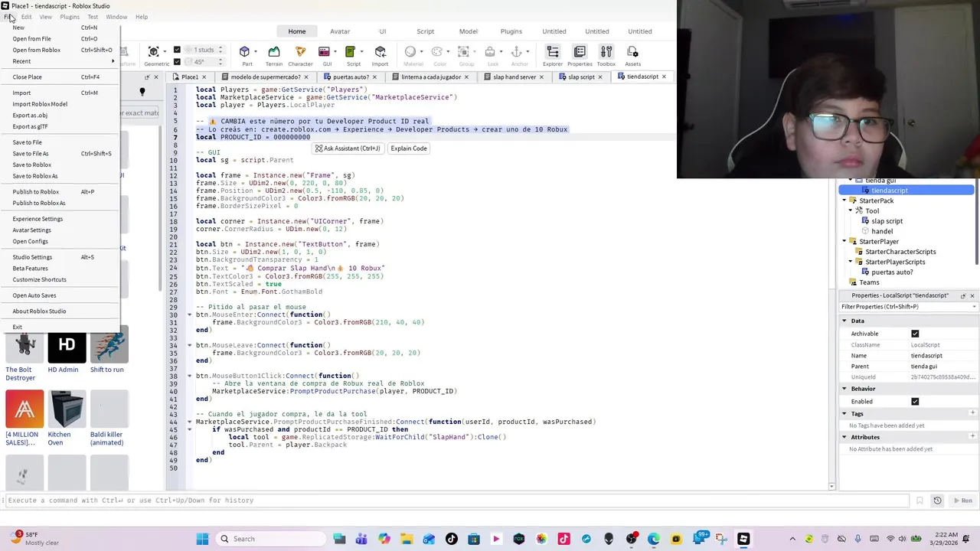Toggle the Enabled property checkbox
980x551 pixels.
915,401
